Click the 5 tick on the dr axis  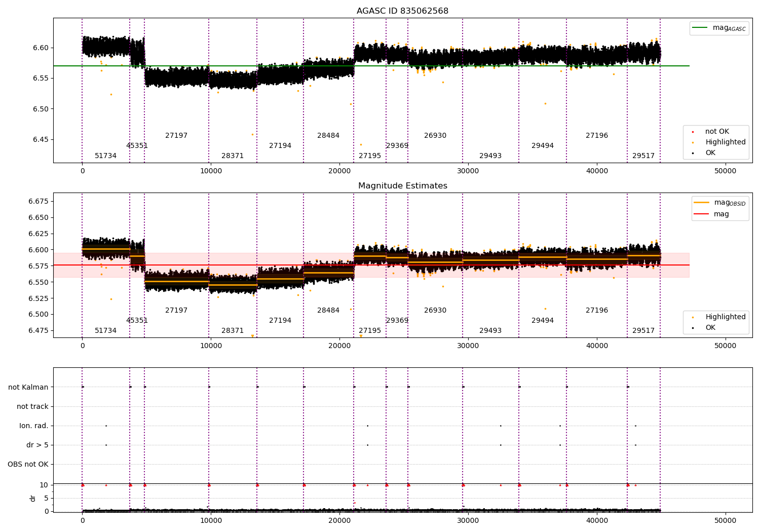coord(46,498)
